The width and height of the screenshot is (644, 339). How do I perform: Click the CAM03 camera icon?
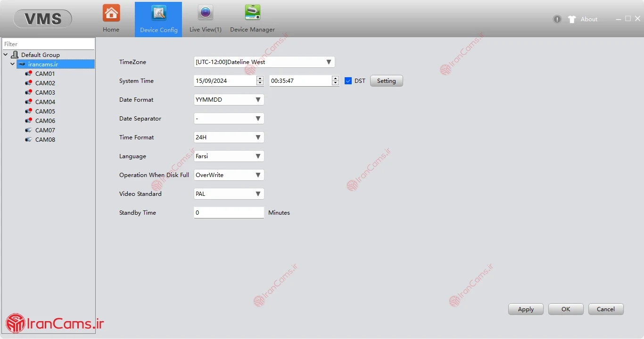29,92
